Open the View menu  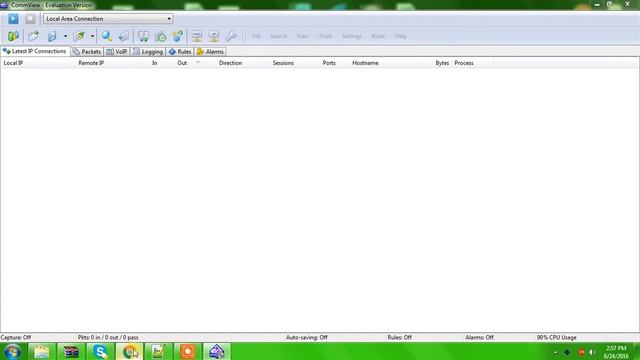[302, 36]
